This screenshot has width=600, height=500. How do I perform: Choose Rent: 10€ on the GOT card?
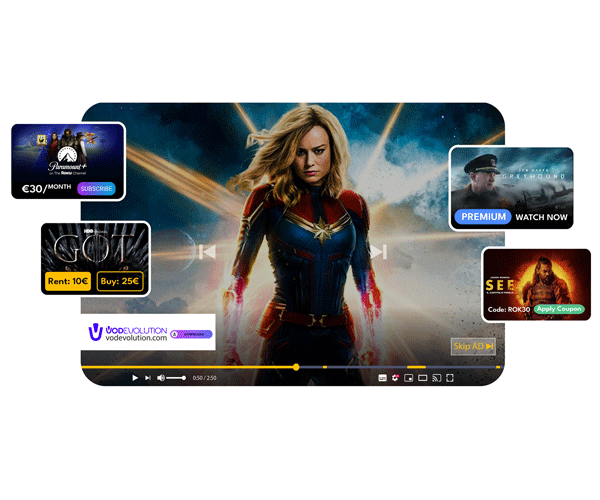pyautogui.click(x=67, y=281)
